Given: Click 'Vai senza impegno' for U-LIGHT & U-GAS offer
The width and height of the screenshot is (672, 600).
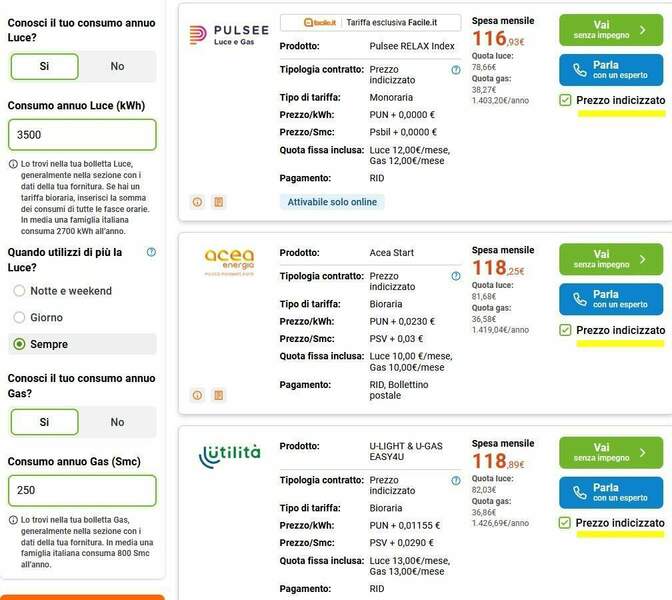Looking at the screenshot, I should click(x=611, y=452).
